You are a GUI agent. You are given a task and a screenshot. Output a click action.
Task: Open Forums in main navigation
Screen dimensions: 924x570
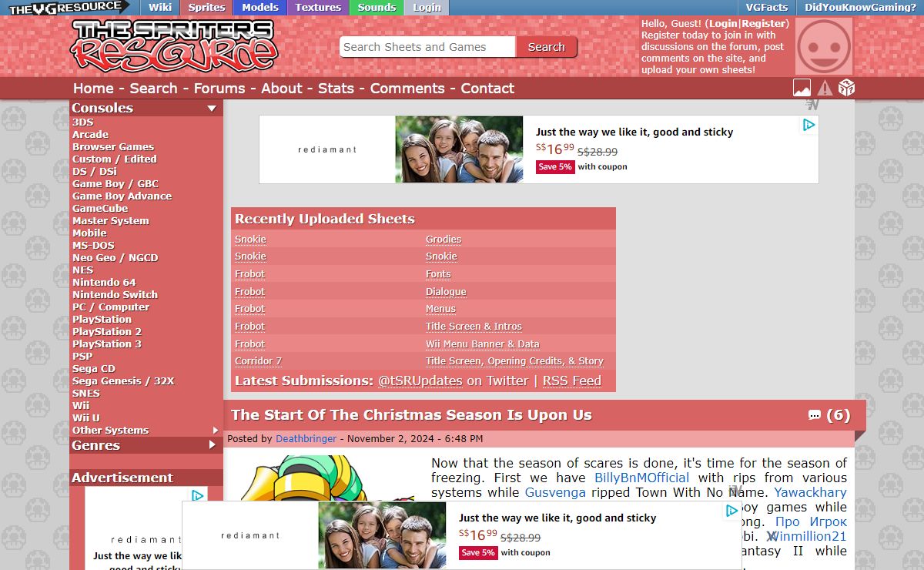(x=219, y=89)
